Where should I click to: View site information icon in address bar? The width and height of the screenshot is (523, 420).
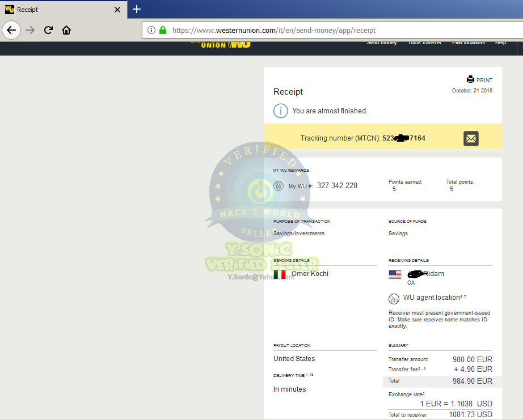click(151, 31)
